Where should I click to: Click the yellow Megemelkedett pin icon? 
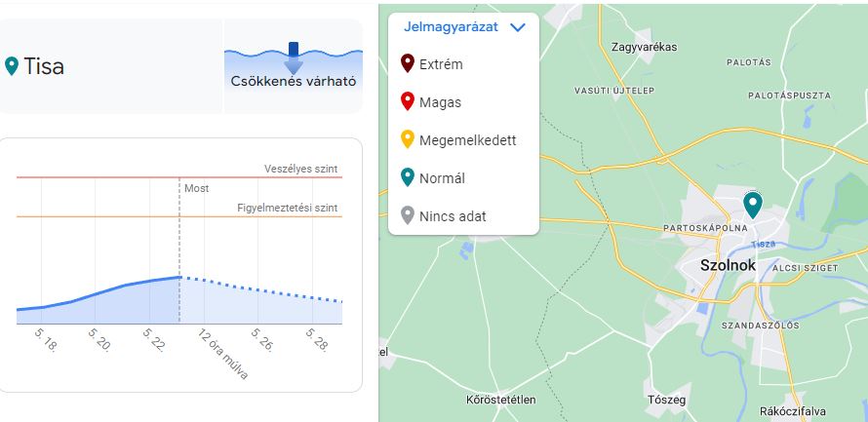408,140
